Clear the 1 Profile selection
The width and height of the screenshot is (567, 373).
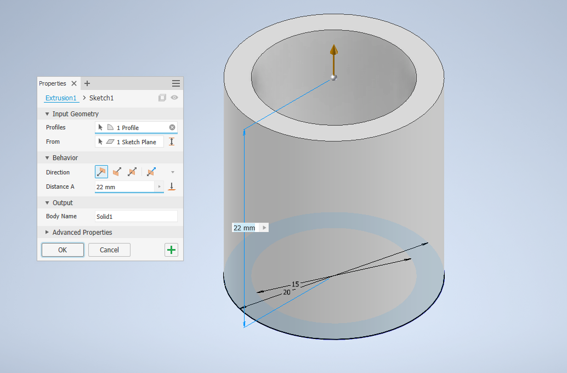[172, 127]
